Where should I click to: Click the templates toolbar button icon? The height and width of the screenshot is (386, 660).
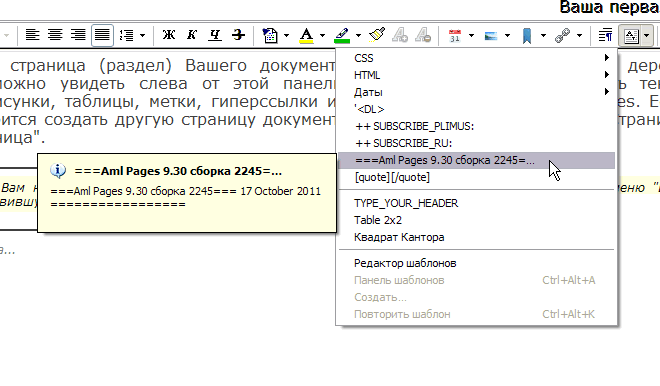point(631,36)
